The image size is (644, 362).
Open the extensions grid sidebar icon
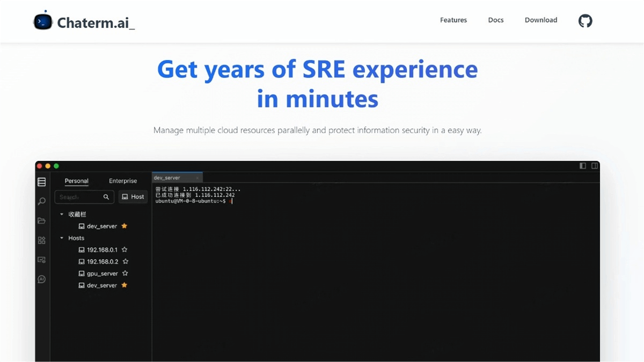pos(41,240)
